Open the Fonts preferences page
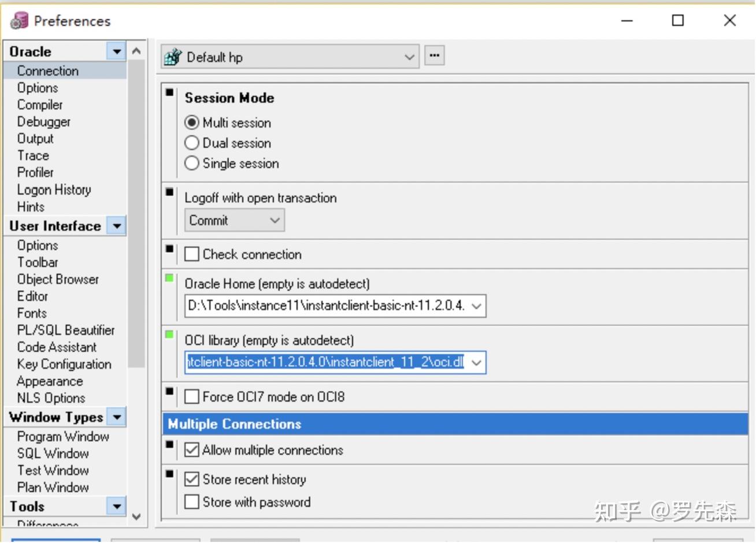This screenshot has width=756, height=543. 32,313
